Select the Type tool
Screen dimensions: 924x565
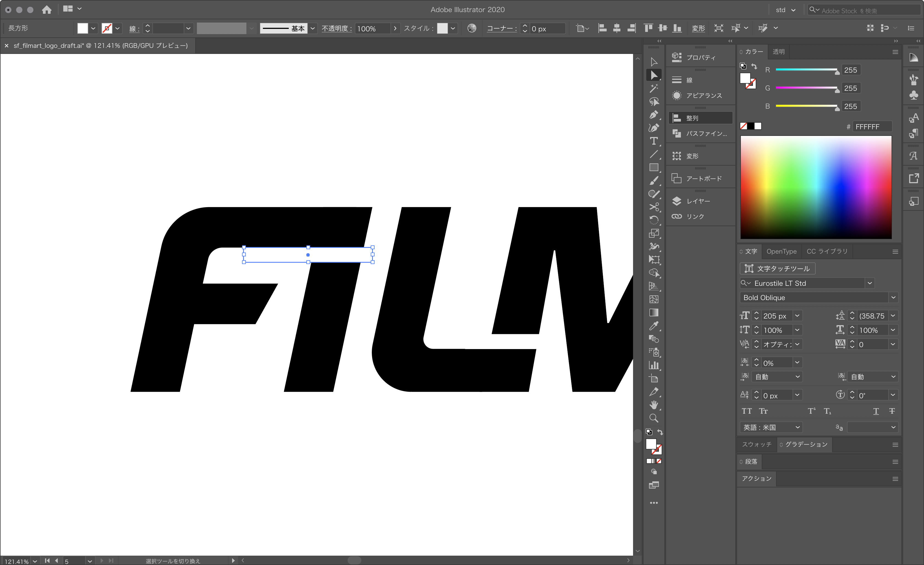pos(654,141)
